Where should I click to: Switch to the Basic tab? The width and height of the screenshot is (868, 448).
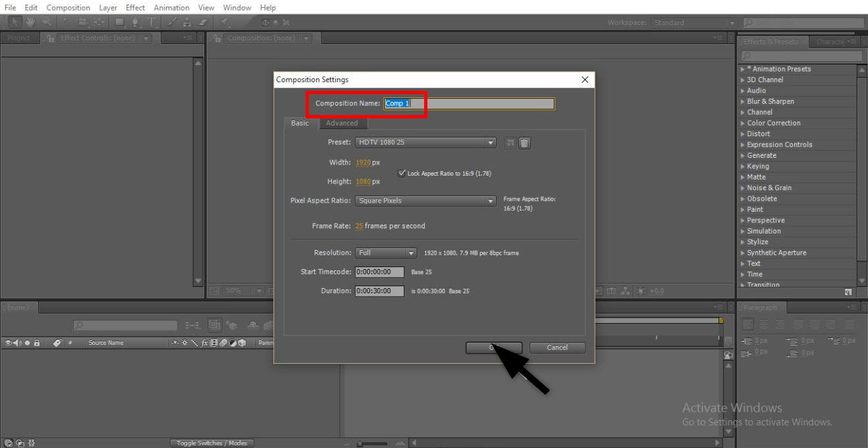[300, 123]
